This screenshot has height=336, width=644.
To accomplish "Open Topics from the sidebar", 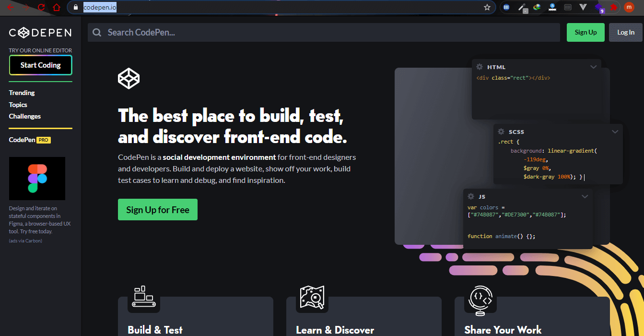I will point(18,105).
